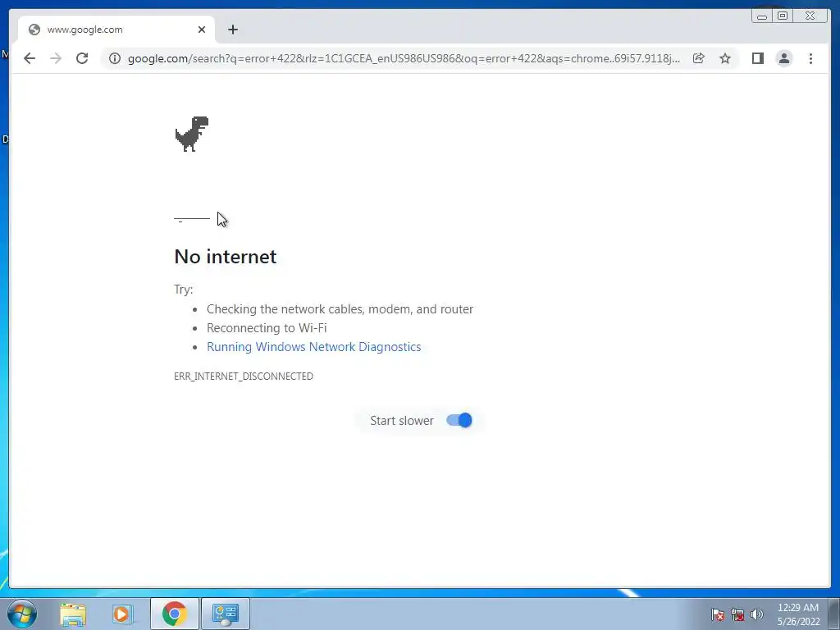The width and height of the screenshot is (840, 630).
Task: Click the Chrome taskbar button
Action: 175,614
